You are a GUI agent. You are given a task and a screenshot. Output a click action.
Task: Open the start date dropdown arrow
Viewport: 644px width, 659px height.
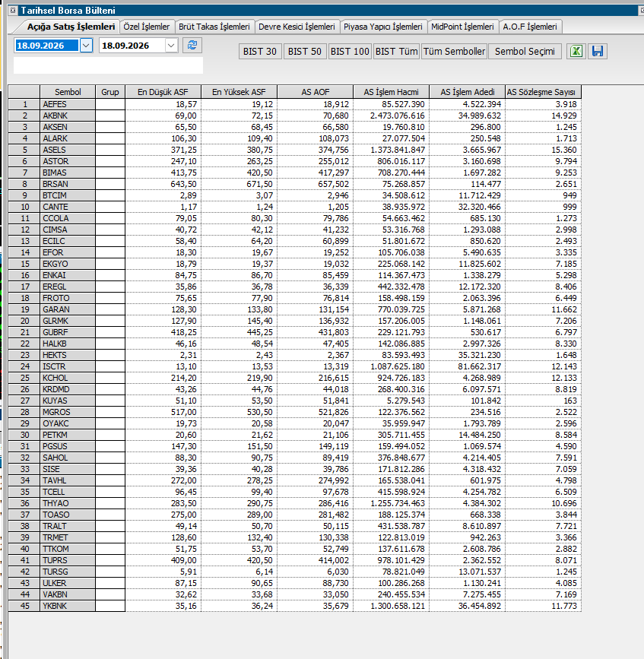pos(86,45)
